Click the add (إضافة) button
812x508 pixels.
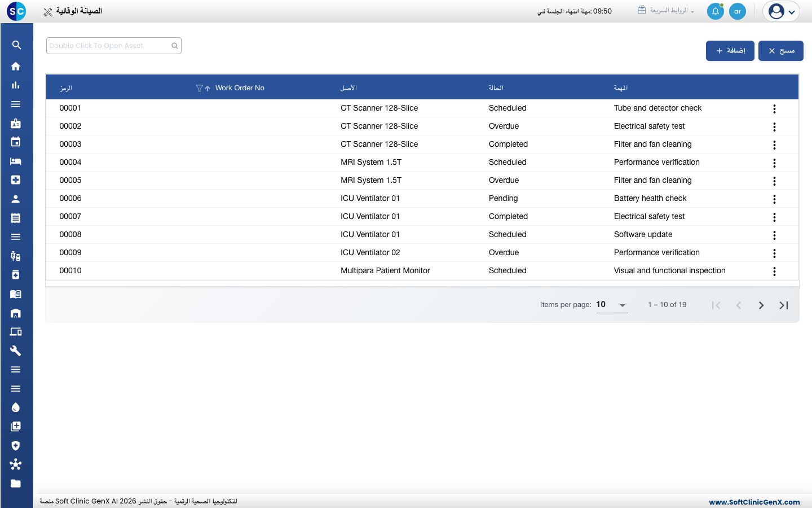click(730, 51)
